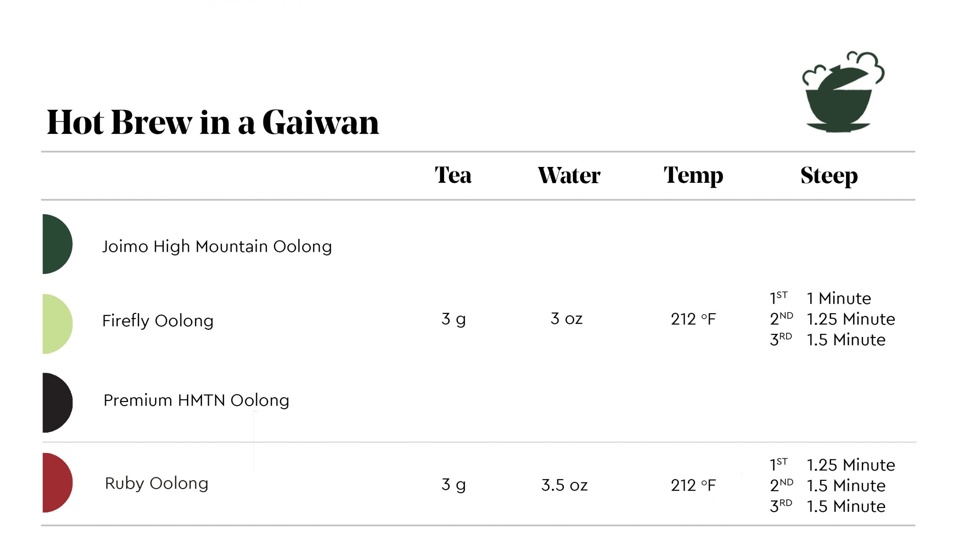
Task: Select the dark green Joimo half-circle swatch
Action: (x=57, y=244)
